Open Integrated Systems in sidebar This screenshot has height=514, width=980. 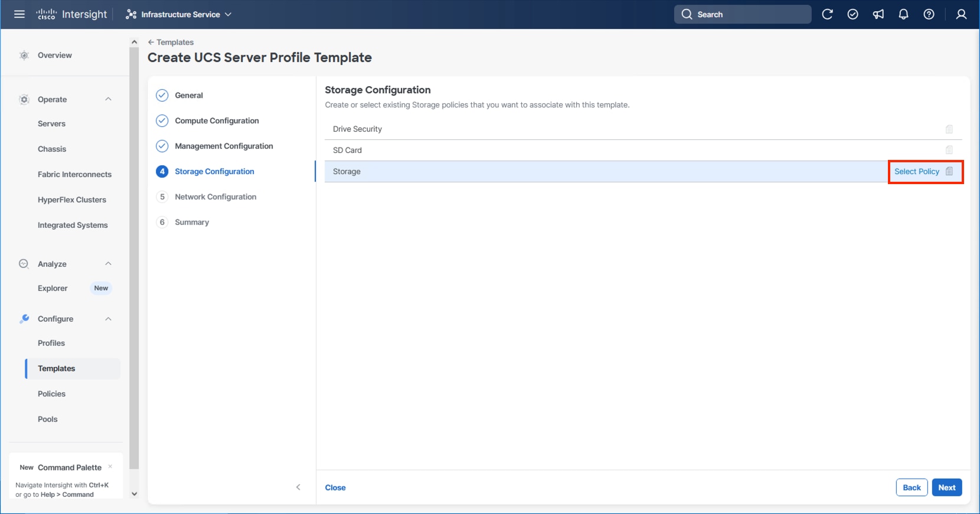[73, 225]
